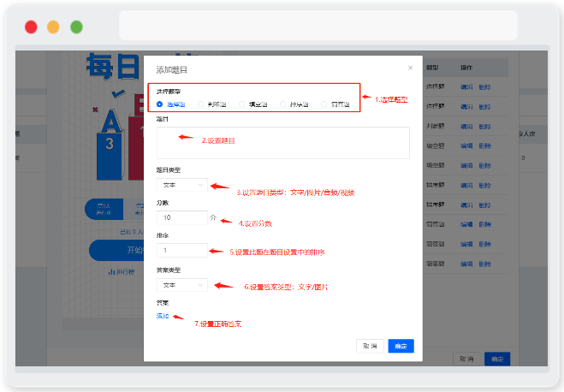The width and height of the screenshot is (564, 392).
Task: Click the 排序 input containing 1
Action: point(182,250)
